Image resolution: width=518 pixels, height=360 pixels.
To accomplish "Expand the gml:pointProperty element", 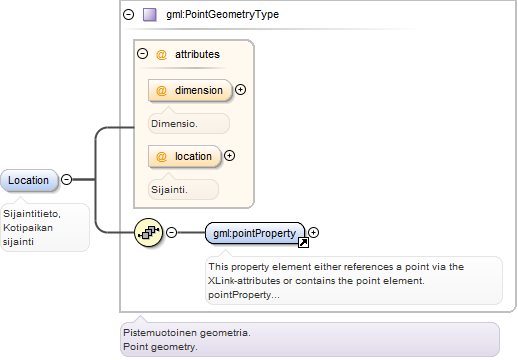I will pos(313,232).
